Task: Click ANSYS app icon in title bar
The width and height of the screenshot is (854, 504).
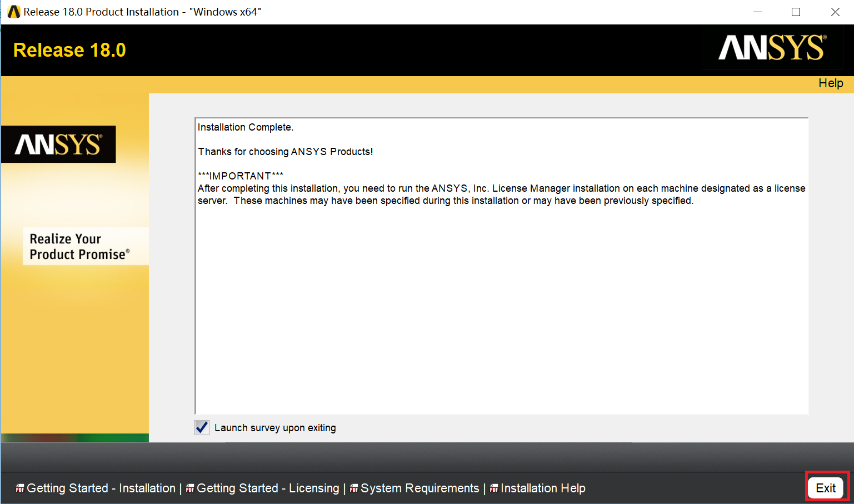Action: pyautogui.click(x=14, y=12)
